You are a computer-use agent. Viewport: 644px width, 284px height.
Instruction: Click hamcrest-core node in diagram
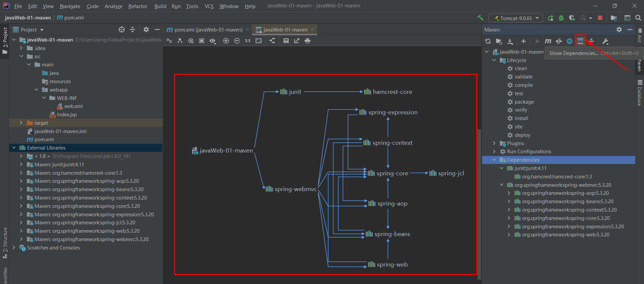tap(388, 92)
